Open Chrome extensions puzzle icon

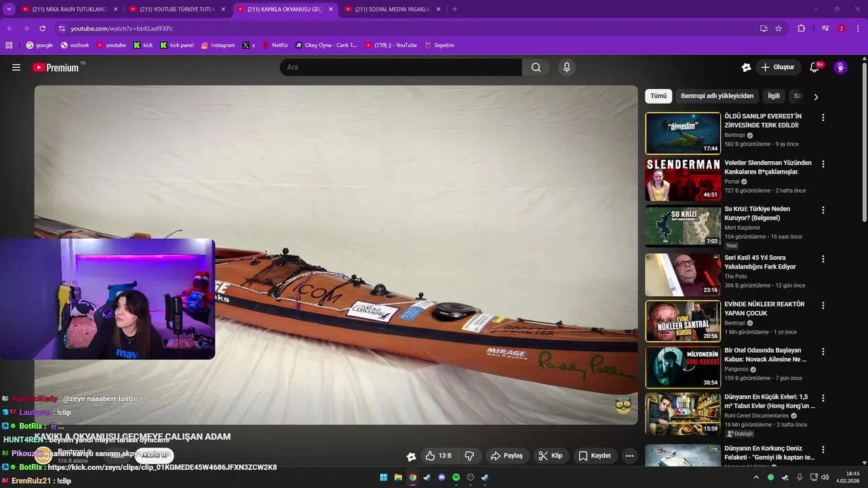tap(801, 28)
